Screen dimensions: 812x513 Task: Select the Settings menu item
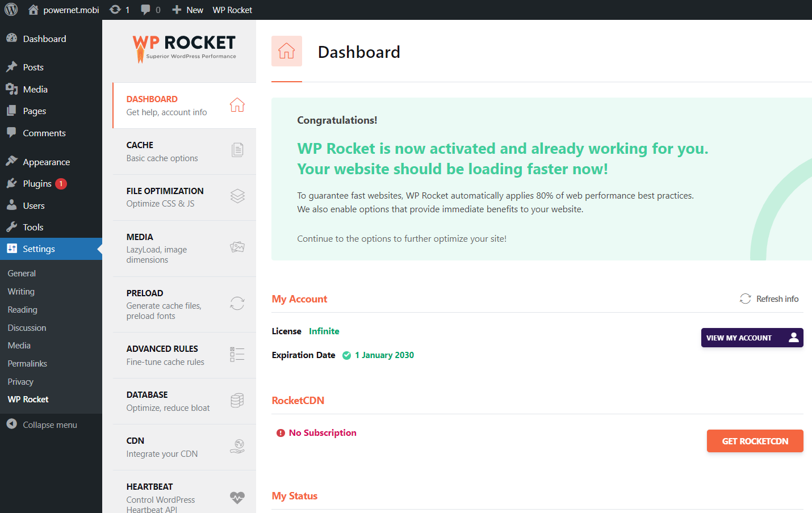(51, 249)
